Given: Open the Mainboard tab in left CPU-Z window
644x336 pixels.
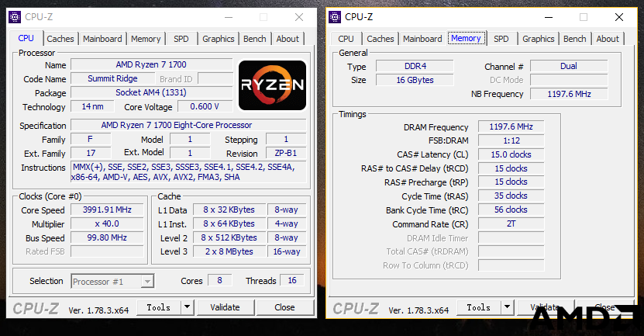Looking at the screenshot, I should click(x=102, y=39).
